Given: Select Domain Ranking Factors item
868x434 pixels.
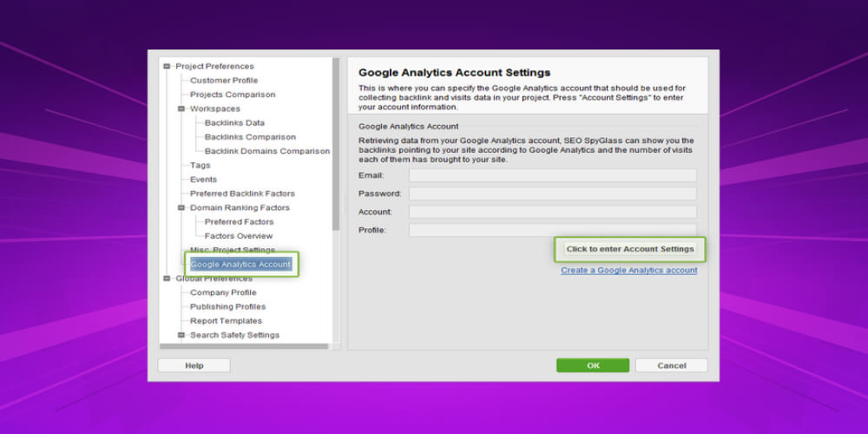Looking at the screenshot, I should pos(240,207).
